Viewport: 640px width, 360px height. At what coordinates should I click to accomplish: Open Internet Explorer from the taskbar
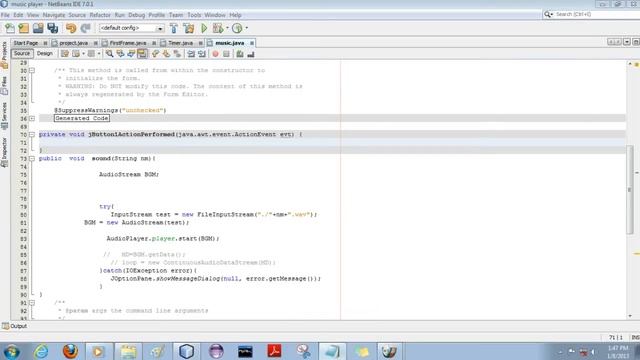pos(41,351)
